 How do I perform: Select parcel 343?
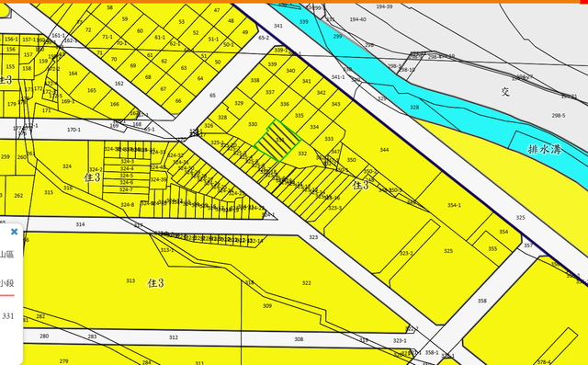335,104
